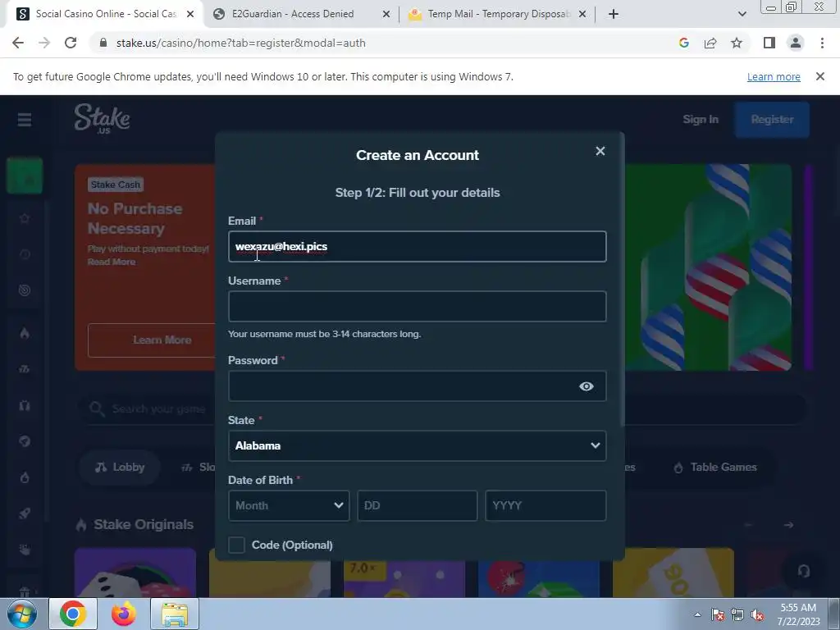
Task: Open Chrome tab search dropdown arrow
Action: [742, 15]
